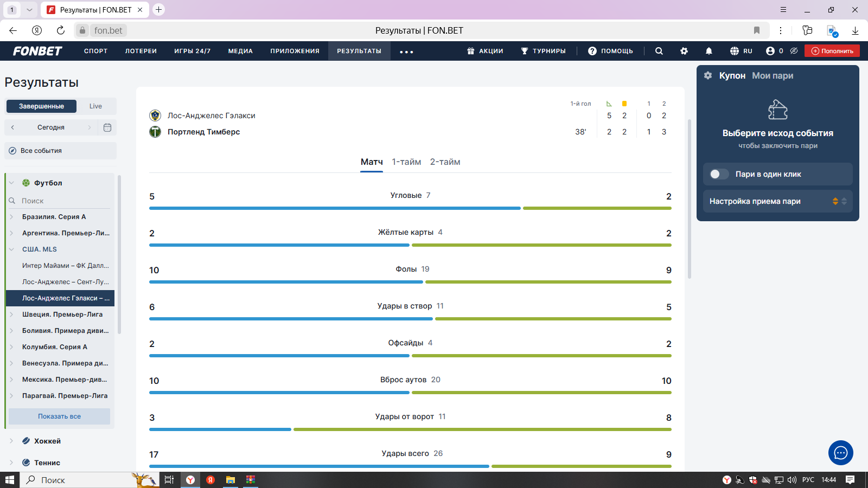The height and width of the screenshot is (488, 868).
Task: Open the live chat support bubble
Action: pyautogui.click(x=840, y=453)
